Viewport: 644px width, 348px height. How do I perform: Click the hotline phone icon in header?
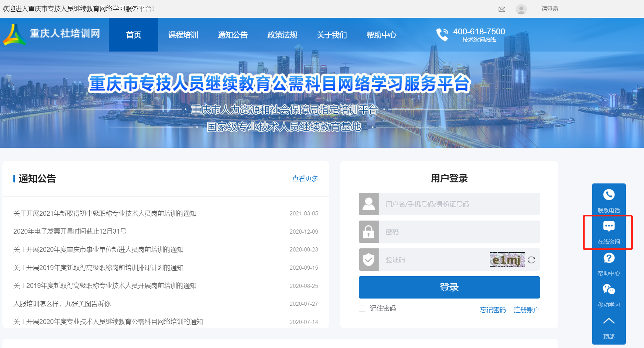pyautogui.click(x=442, y=35)
